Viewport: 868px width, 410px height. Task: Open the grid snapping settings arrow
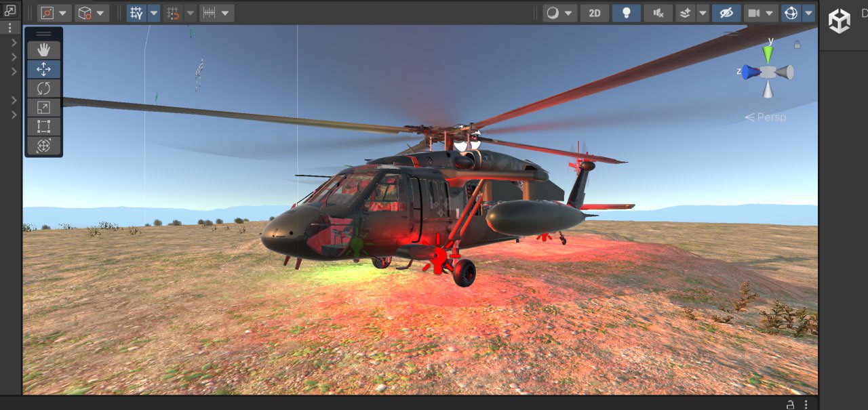[x=190, y=13]
